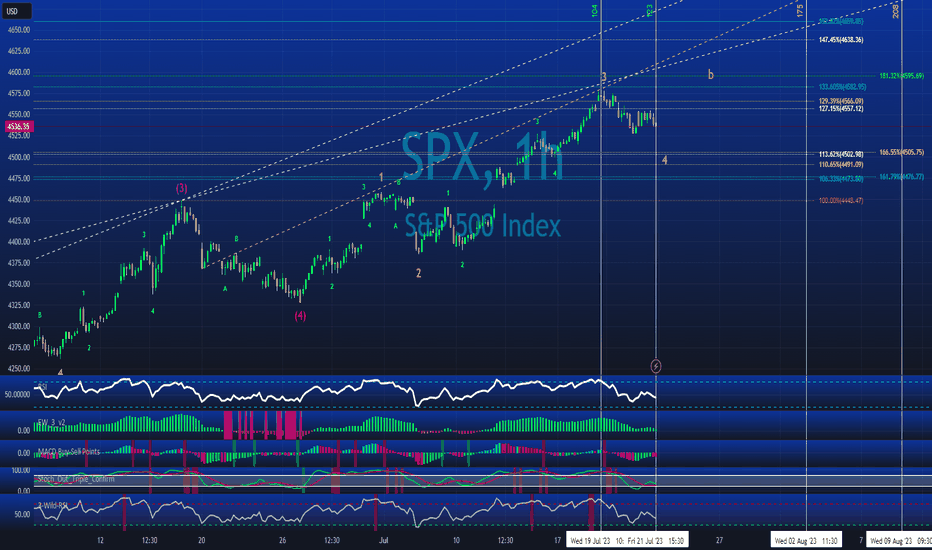Click the 147.45%(4638.36) Fibonacci level label
Viewport: 932px width, 550px height.
point(841,40)
